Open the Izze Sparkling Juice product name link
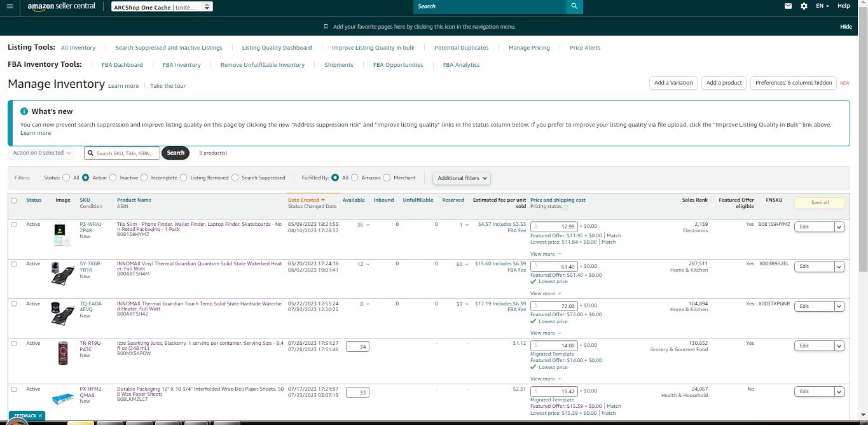The width and height of the screenshot is (868, 425). [199, 346]
